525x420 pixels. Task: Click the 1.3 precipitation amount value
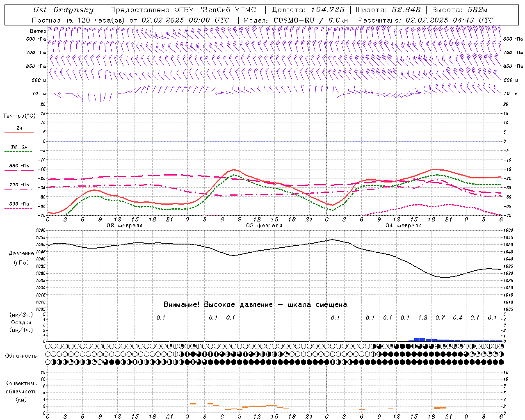pyautogui.click(x=422, y=317)
